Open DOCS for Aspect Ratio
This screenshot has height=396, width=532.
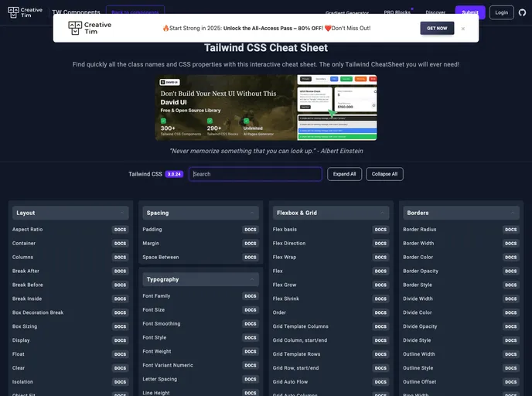click(x=120, y=230)
